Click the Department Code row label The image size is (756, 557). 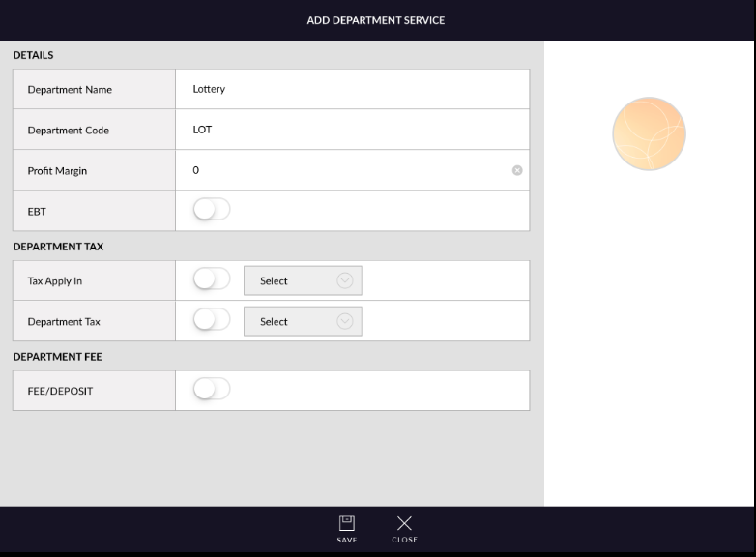tap(68, 131)
